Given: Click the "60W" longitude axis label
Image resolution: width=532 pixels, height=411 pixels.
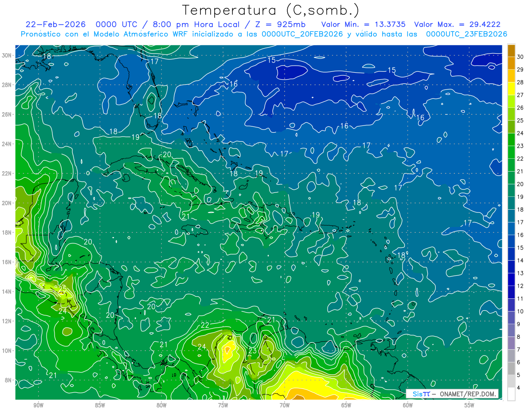Looking at the screenshot, I should pos(408,405).
